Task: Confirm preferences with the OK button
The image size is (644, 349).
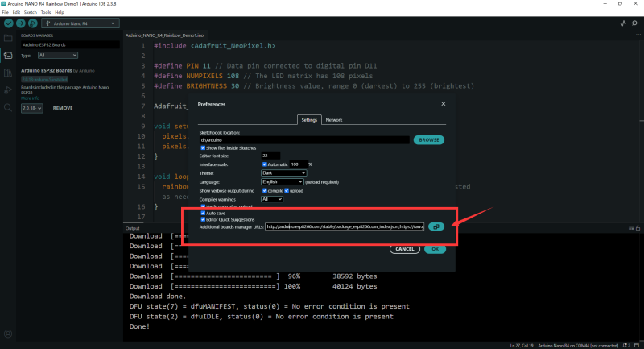Action: (x=435, y=249)
